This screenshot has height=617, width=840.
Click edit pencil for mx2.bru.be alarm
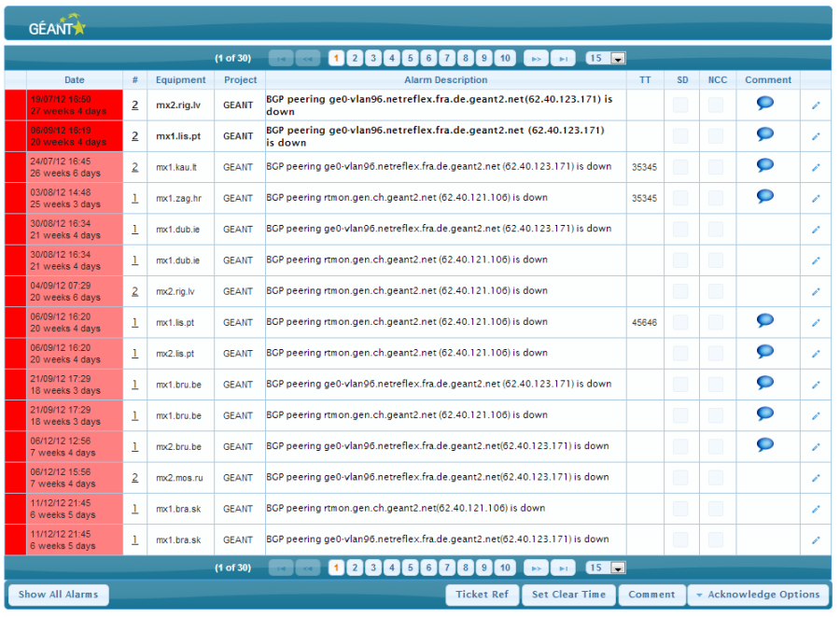coord(816,447)
